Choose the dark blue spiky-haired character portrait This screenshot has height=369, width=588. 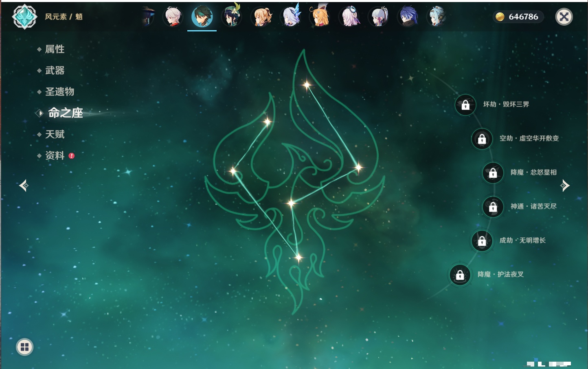tap(407, 17)
